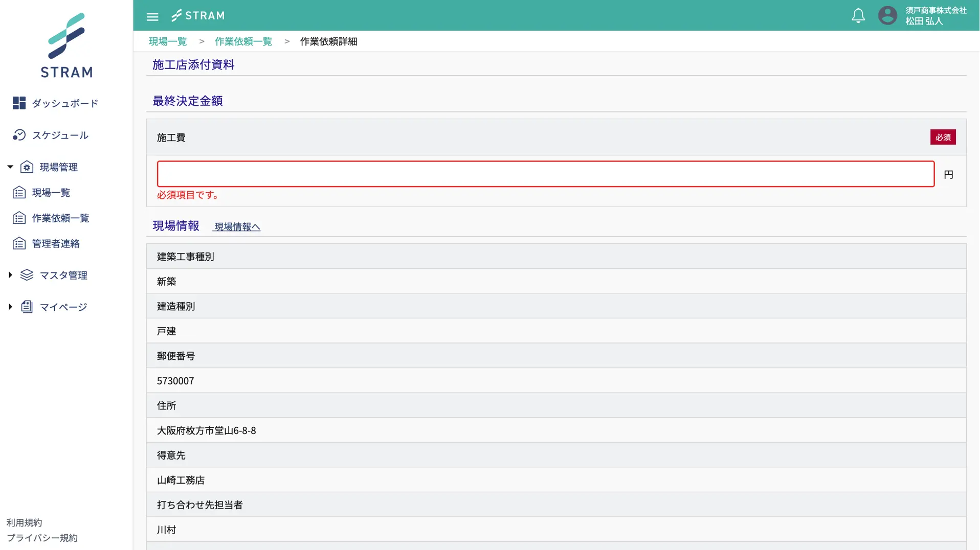Click the 管理者連絡 list icon

(19, 244)
